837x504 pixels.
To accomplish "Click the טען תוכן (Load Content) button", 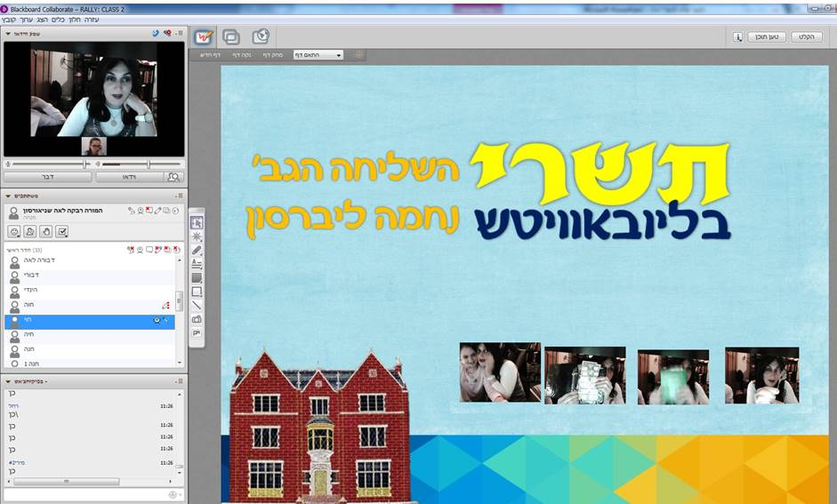I will pos(767,36).
